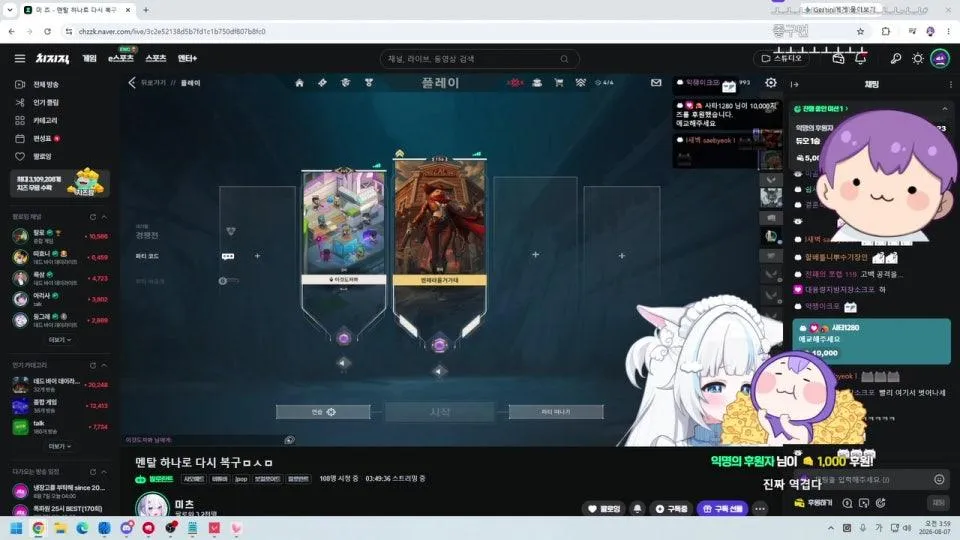Open the Windows Start menu
This screenshot has height=540, width=960.
(x=17, y=528)
